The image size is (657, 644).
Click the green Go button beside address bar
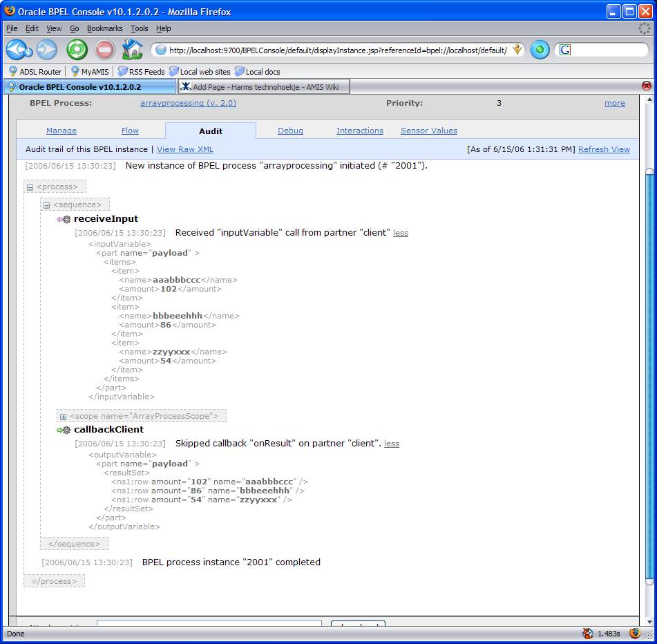point(540,50)
